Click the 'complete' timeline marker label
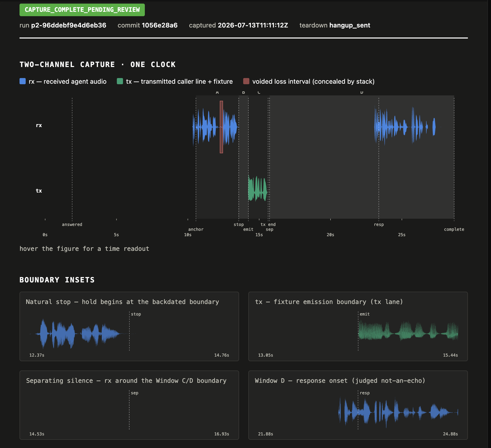The height and width of the screenshot is (448, 491). 454,229
